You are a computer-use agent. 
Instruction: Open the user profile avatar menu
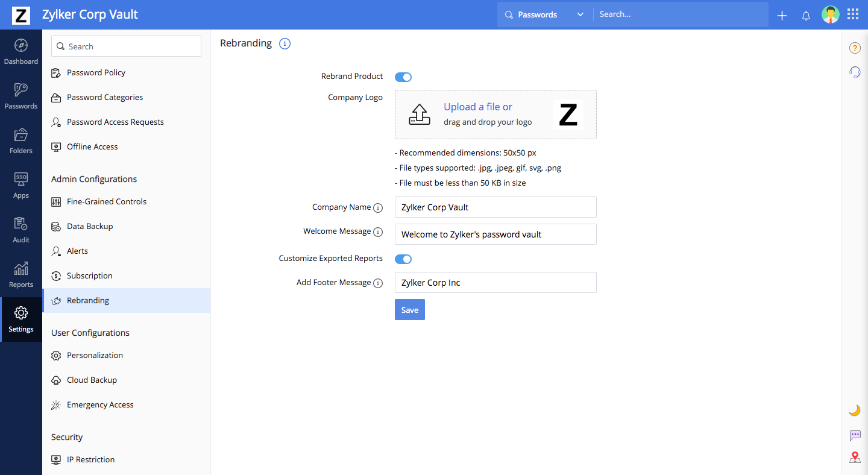click(830, 14)
